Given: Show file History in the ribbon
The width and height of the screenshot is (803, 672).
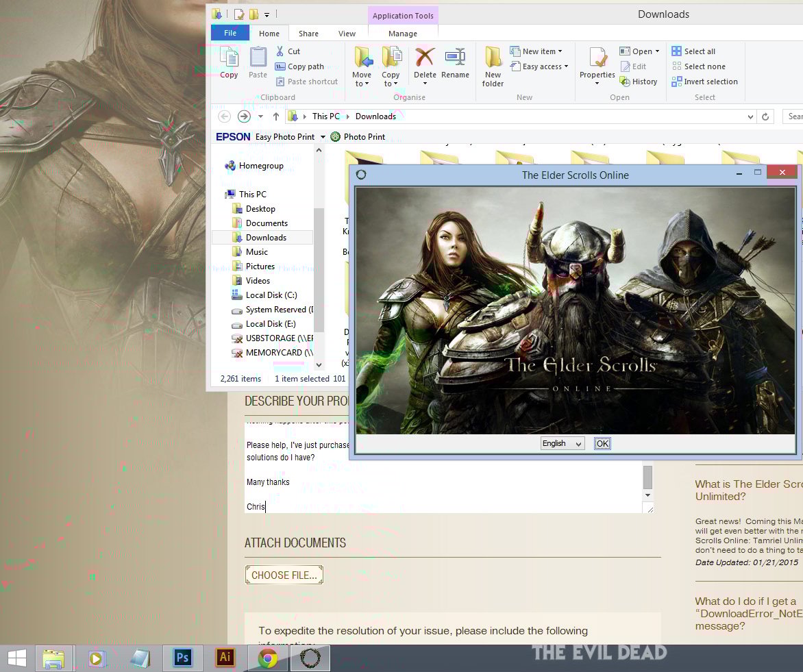Looking at the screenshot, I should coord(638,82).
